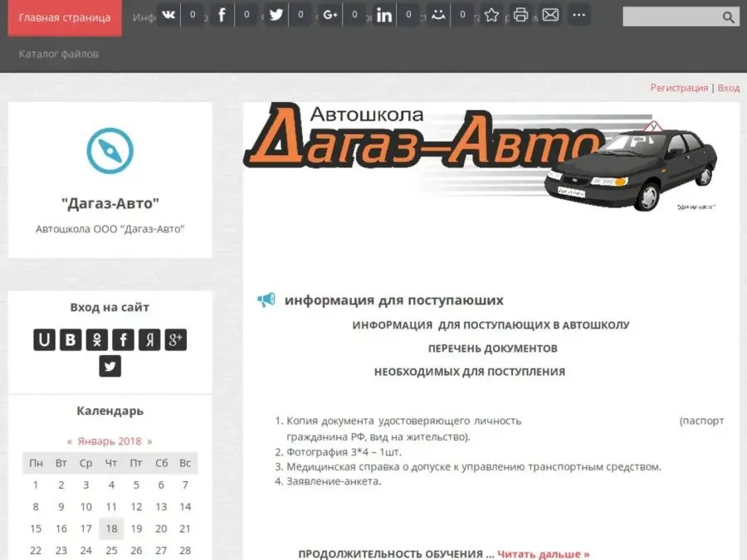This screenshot has width=747, height=560.
Task: Add page to bookmarks with star icon
Action: tap(492, 15)
